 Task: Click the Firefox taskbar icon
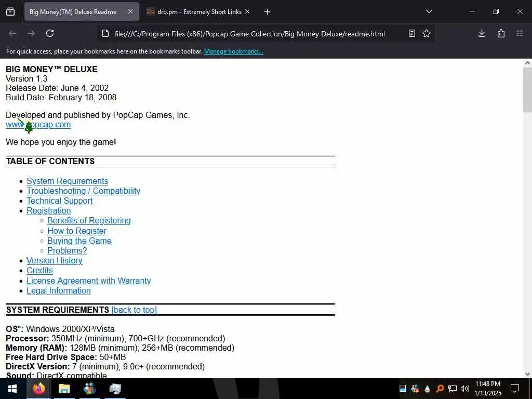(38, 389)
